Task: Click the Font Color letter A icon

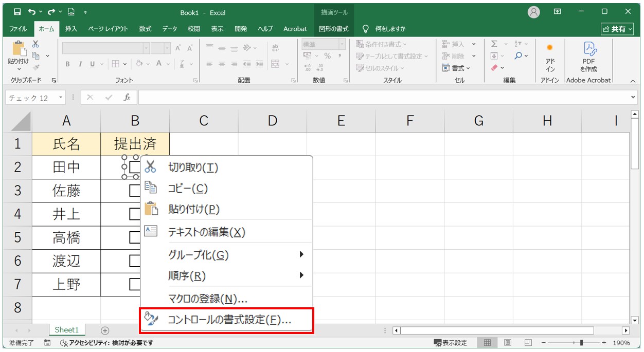Action: 159,64
